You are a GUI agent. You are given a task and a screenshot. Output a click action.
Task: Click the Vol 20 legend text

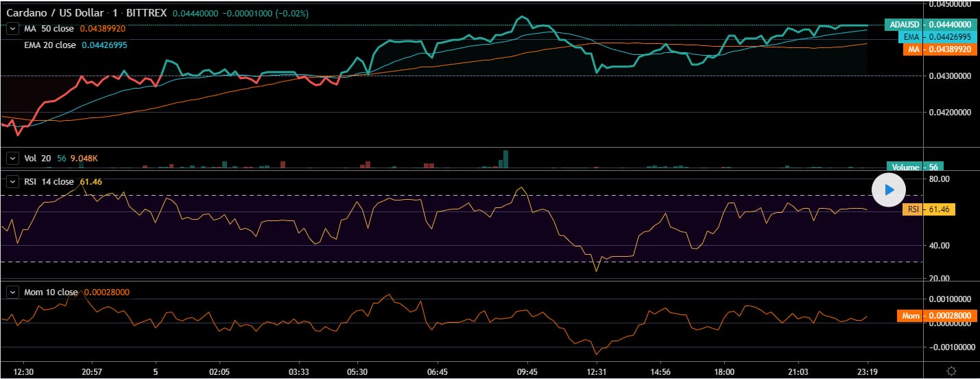tap(38, 158)
